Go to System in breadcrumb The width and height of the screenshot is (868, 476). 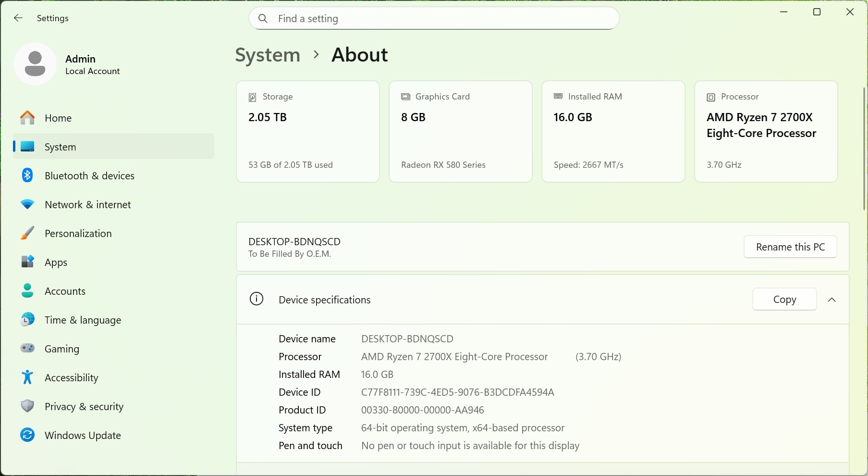[x=268, y=55]
